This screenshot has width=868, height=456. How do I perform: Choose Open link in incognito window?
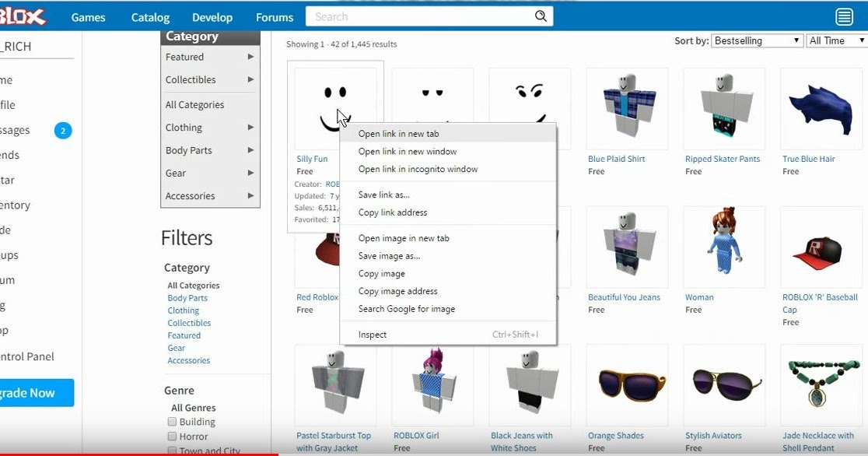click(x=449, y=169)
